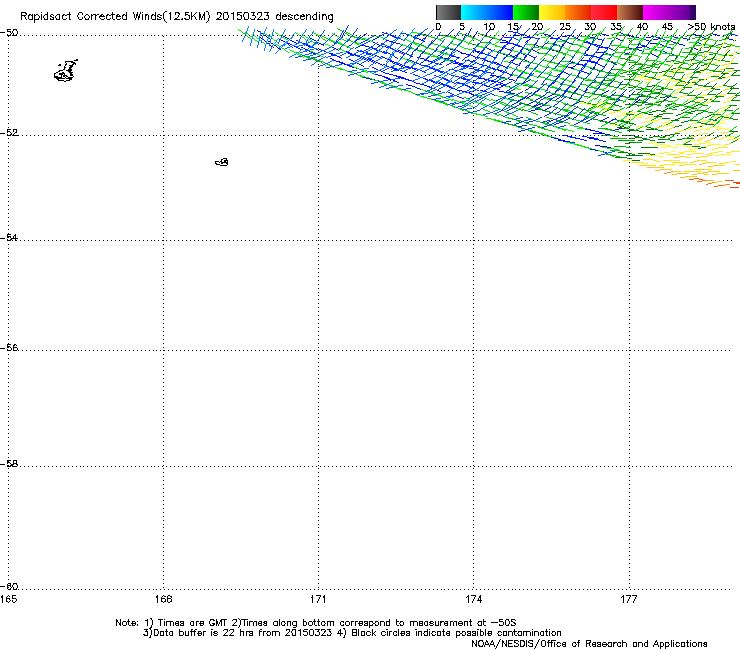The height and width of the screenshot is (650, 740).
Task: Click the brown 35-40 knots legend segment
Action: click(x=630, y=12)
